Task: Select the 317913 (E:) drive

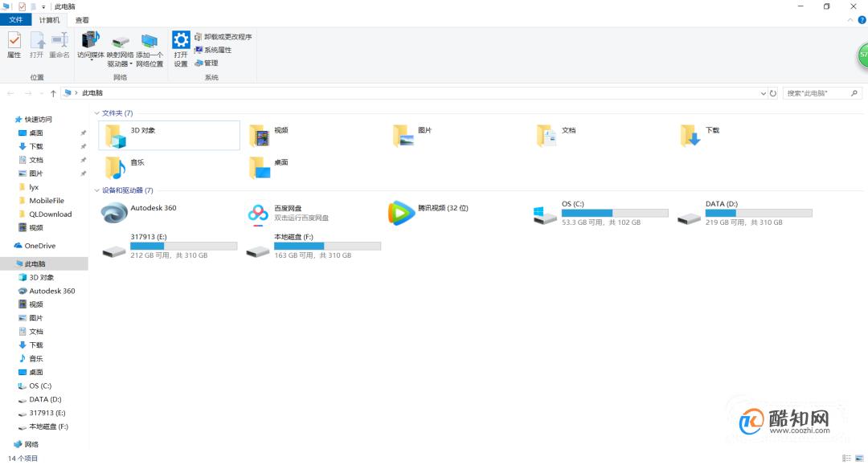Action: (170, 246)
